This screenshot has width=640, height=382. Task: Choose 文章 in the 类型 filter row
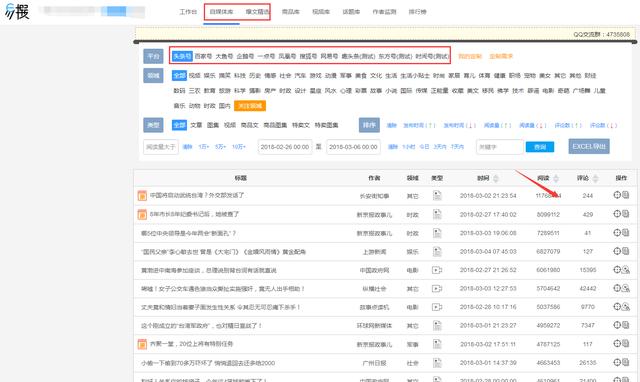pos(196,125)
